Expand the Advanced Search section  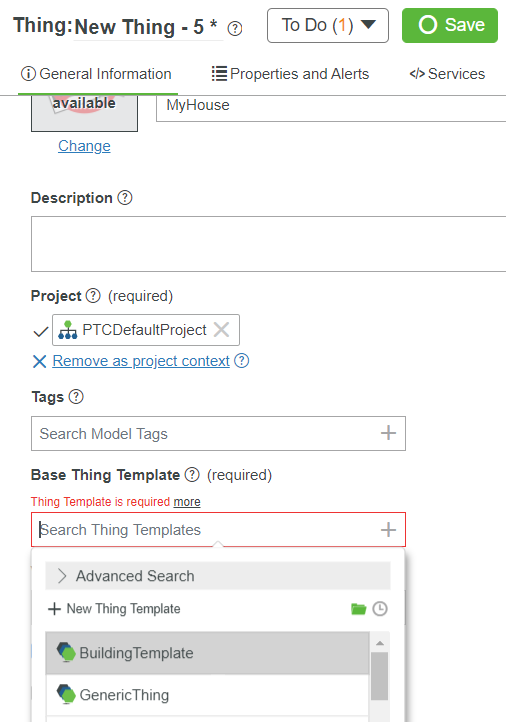[x=218, y=576]
